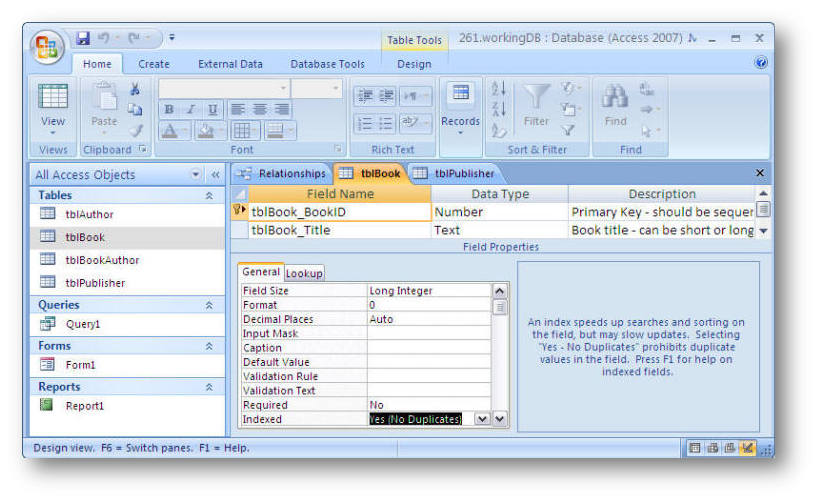Open tblAuthor table in navigation pane
This screenshot has width=817, height=500.
coord(89,214)
